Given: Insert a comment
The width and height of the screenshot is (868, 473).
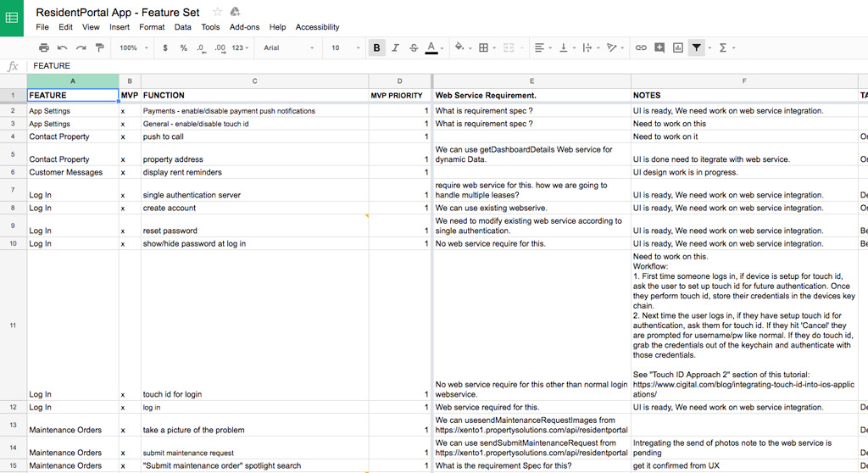Looking at the screenshot, I should 659,47.
